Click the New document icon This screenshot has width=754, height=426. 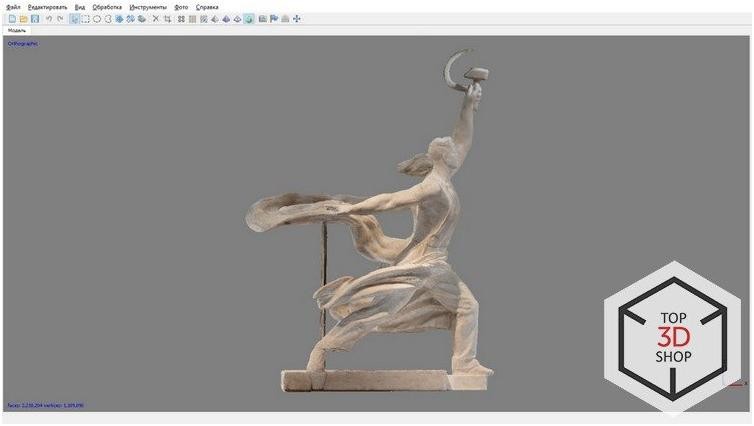tap(12, 19)
